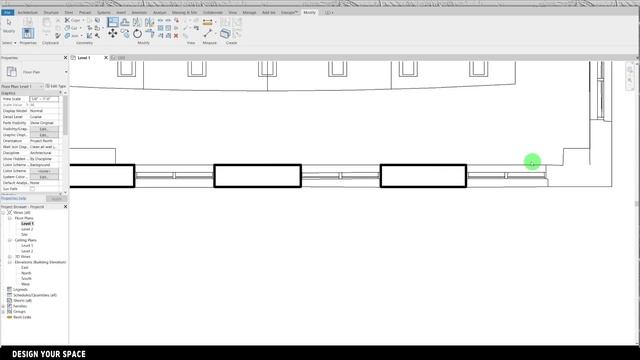Open the Site floor plan view
Image resolution: width=640 pixels, height=360 pixels.
tap(24, 235)
